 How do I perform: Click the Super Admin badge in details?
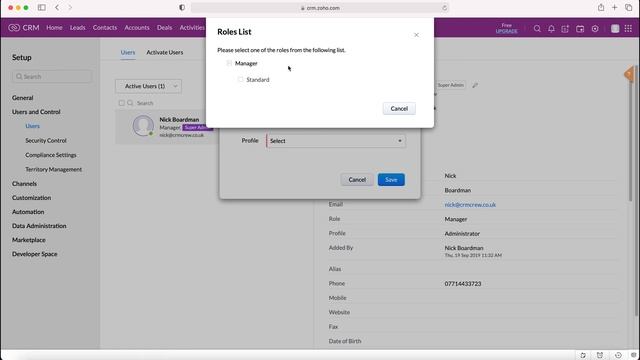click(451, 85)
